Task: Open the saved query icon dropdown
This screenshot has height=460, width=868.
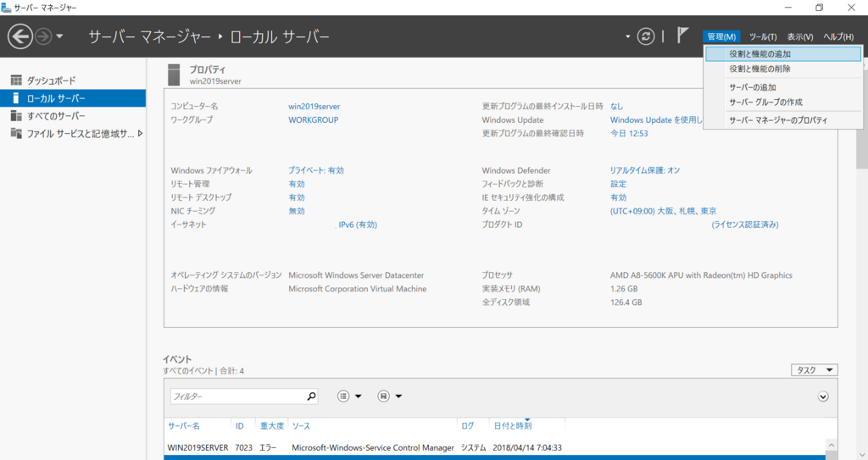Action: click(389, 396)
